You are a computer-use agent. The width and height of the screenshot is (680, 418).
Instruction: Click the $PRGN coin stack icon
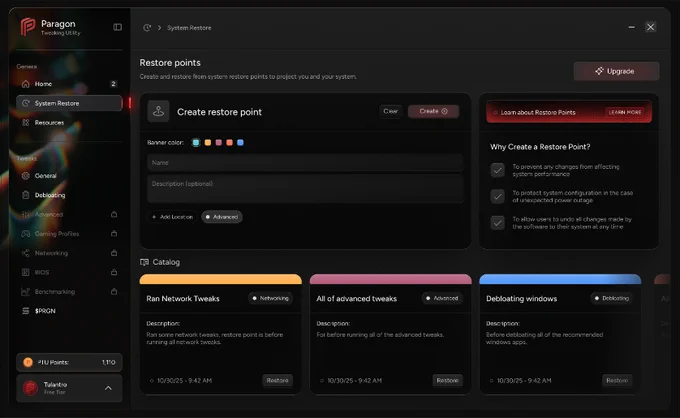tap(26, 311)
